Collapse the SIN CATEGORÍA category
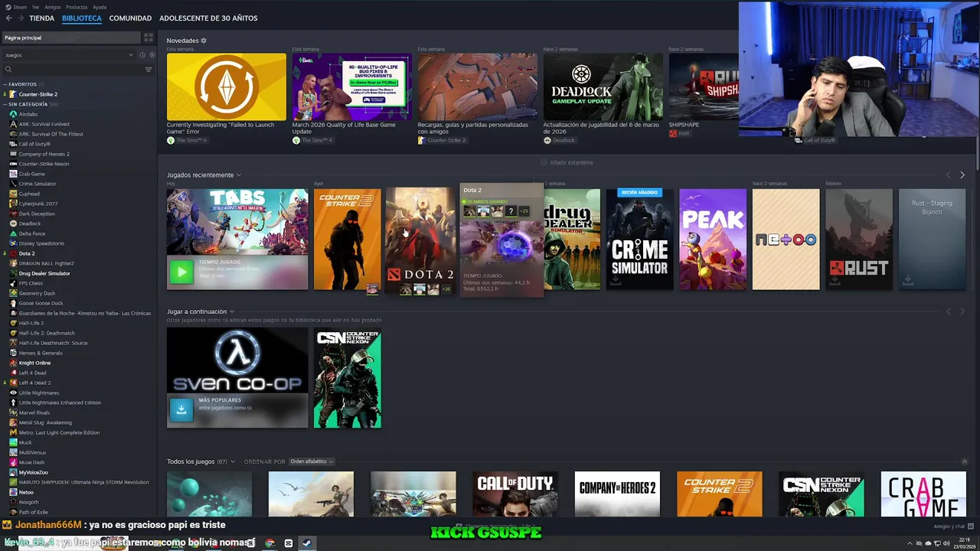The height and width of the screenshot is (551, 980). 5,104
